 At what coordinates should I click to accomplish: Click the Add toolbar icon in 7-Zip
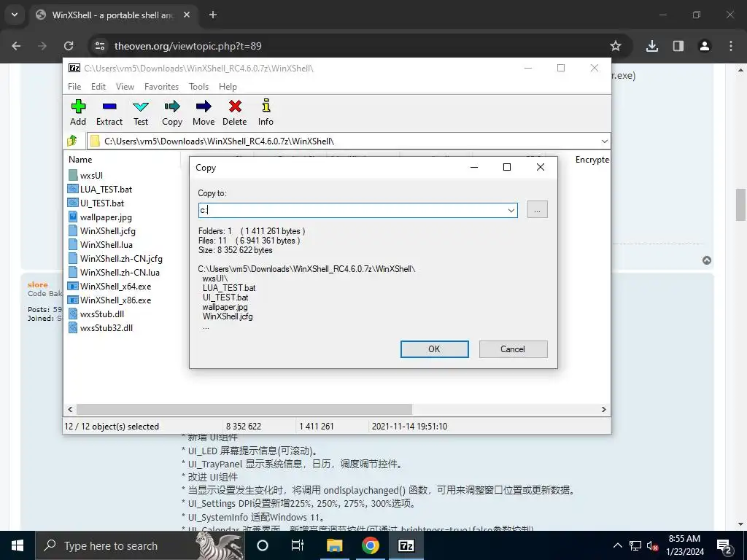click(78, 106)
